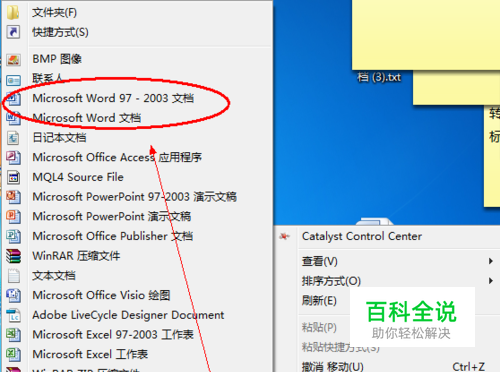
Task: Click the BMP image icon
Action: coord(13,60)
